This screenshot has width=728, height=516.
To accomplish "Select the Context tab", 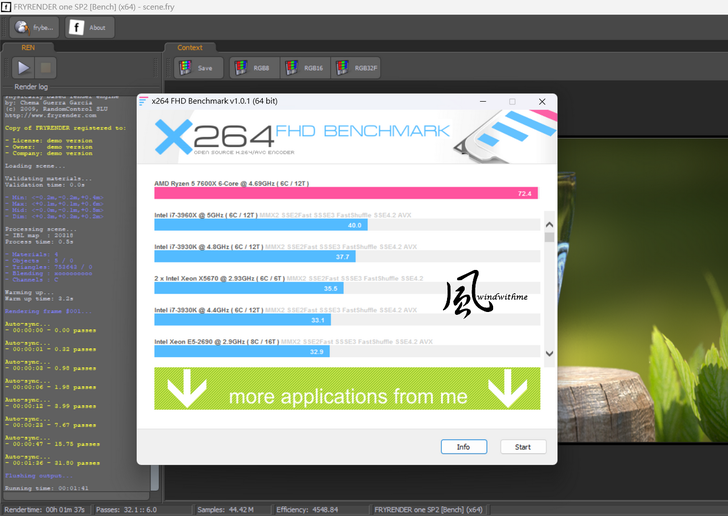I will tap(190, 47).
